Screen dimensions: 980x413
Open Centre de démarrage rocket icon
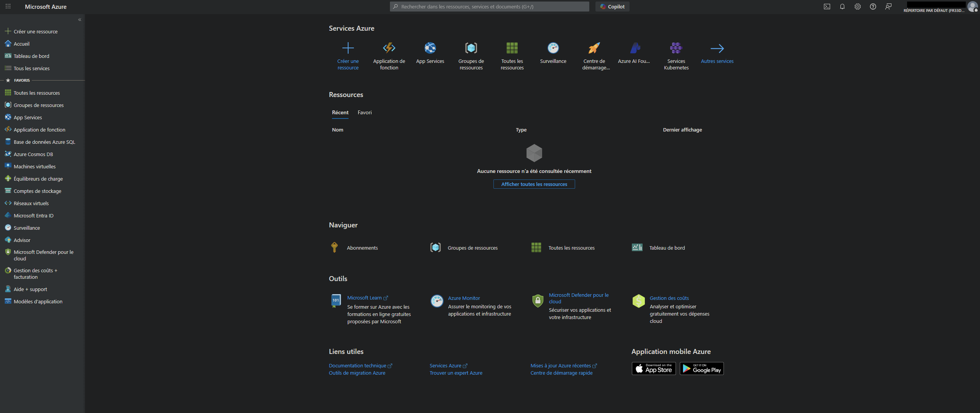[x=594, y=48]
